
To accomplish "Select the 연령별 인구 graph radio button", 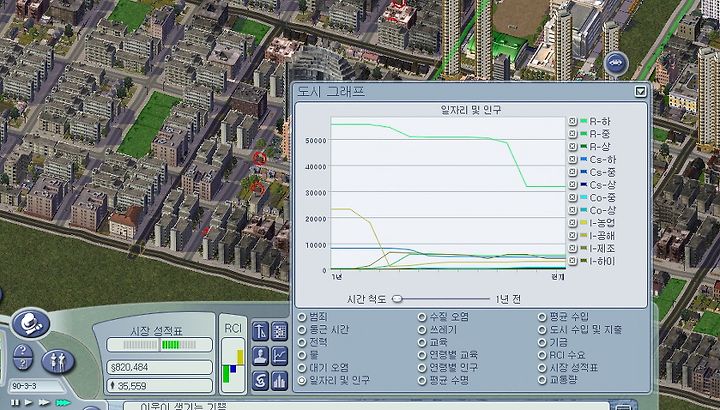I will 422,368.
